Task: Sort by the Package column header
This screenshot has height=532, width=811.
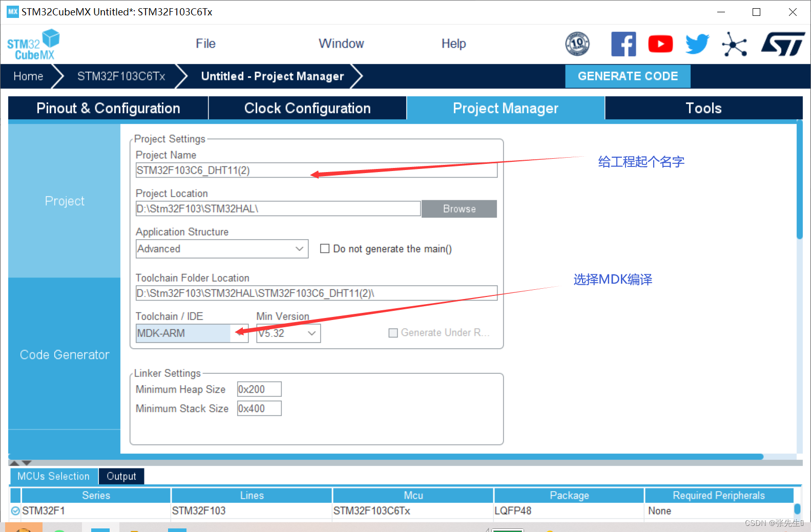Action: pos(569,495)
